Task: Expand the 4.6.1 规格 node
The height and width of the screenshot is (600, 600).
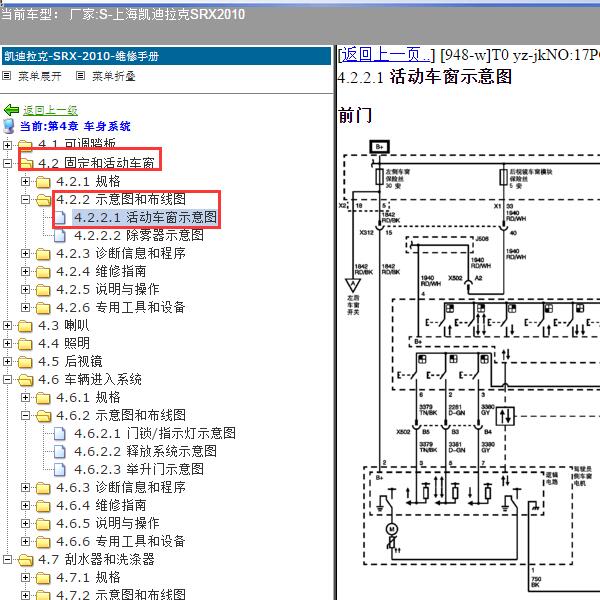Action: (25, 397)
